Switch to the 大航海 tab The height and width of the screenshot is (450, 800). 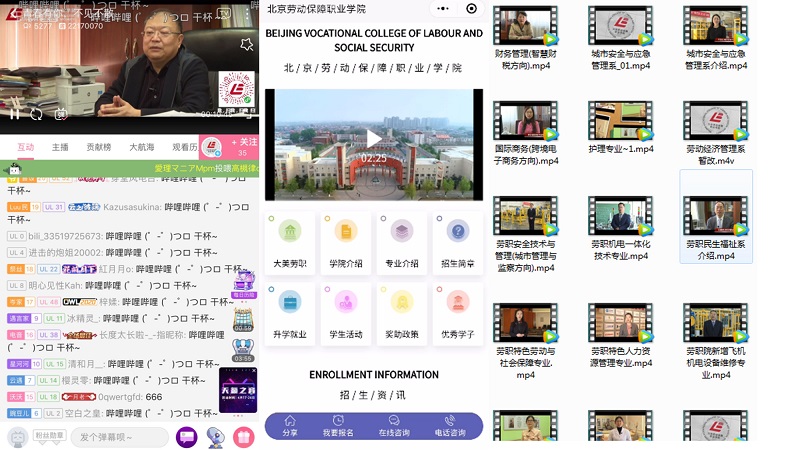point(141,147)
